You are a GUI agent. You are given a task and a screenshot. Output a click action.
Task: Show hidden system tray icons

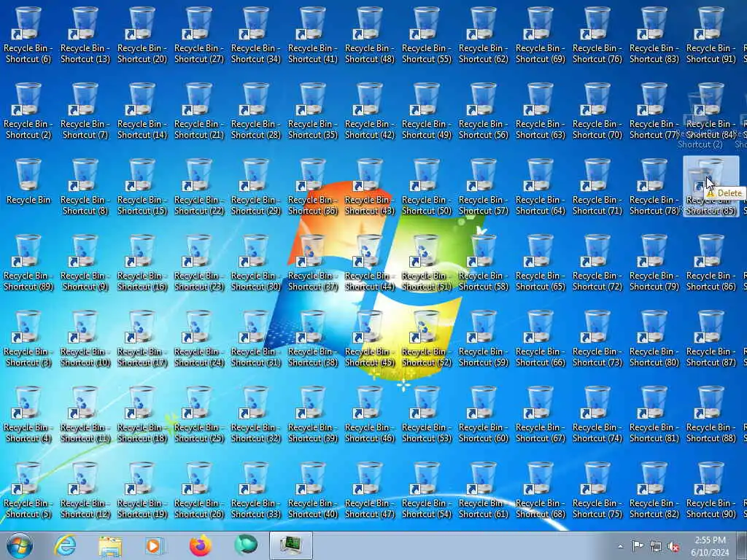620,547
